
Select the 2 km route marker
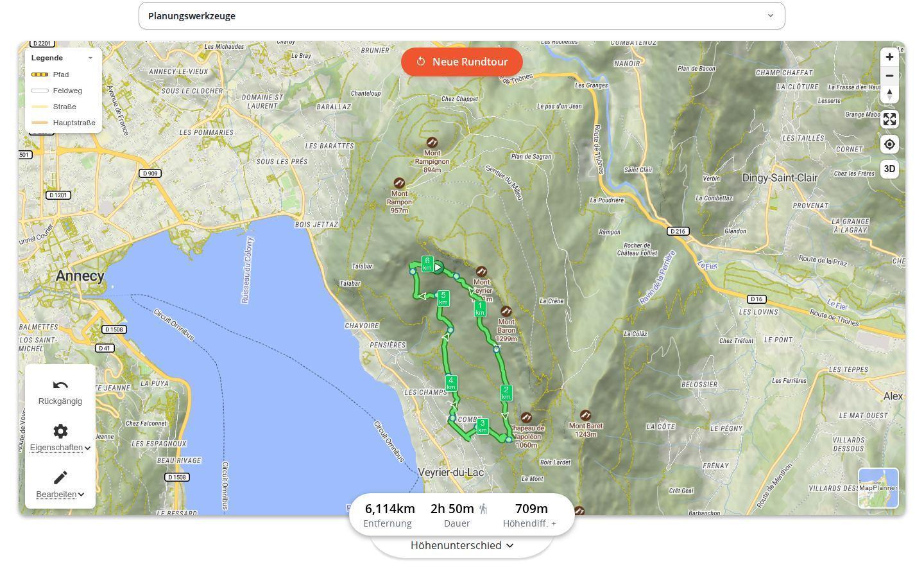(506, 393)
